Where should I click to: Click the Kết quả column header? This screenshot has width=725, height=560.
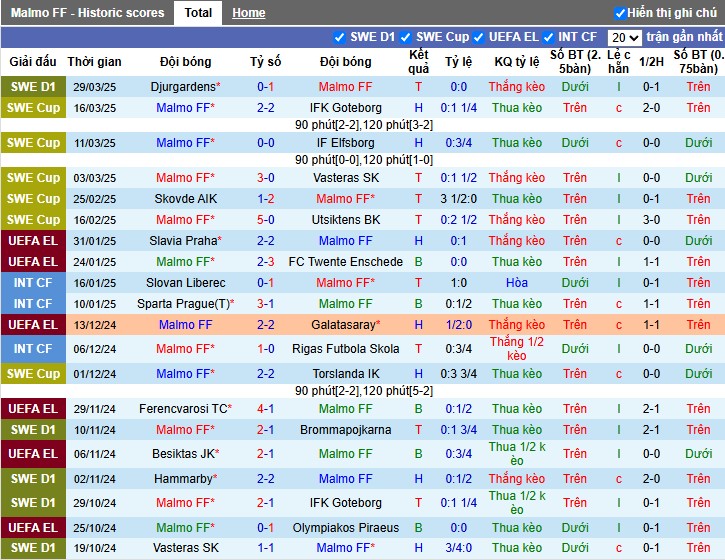(418, 62)
